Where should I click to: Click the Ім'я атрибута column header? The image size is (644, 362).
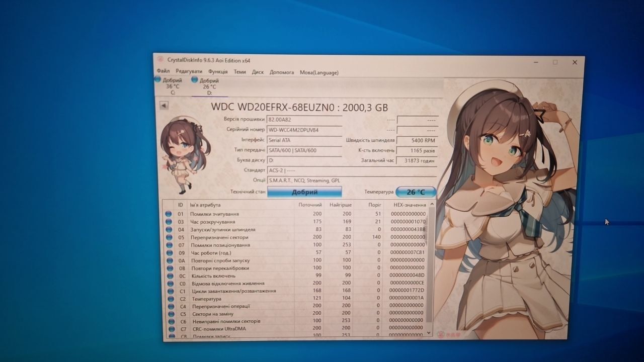(205, 205)
